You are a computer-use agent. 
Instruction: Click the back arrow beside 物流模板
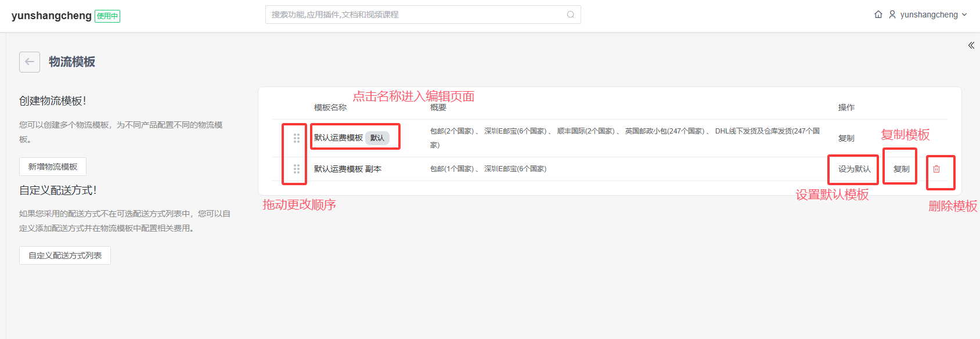click(30, 62)
